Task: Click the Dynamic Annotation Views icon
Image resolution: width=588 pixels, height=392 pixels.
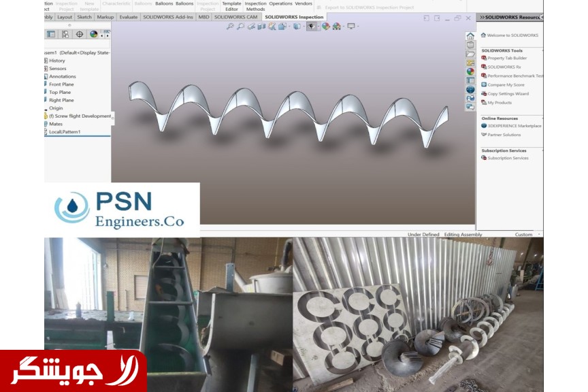Action: coord(272,27)
